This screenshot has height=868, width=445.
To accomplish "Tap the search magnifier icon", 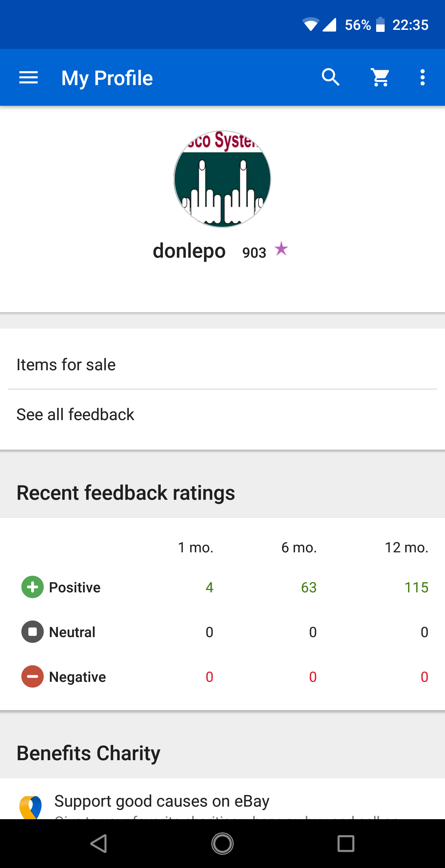I will pyautogui.click(x=330, y=78).
